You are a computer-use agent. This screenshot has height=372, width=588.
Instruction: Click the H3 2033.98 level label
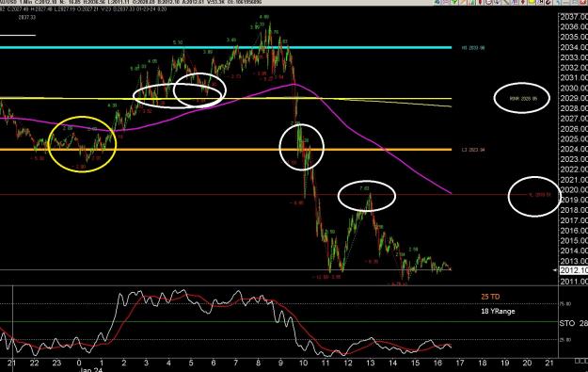click(x=473, y=48)
